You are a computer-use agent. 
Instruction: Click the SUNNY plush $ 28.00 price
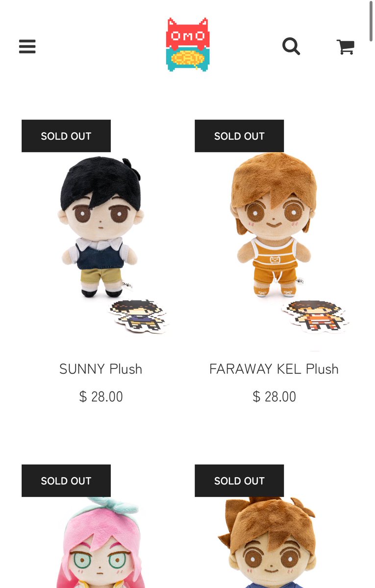(101, 396)
